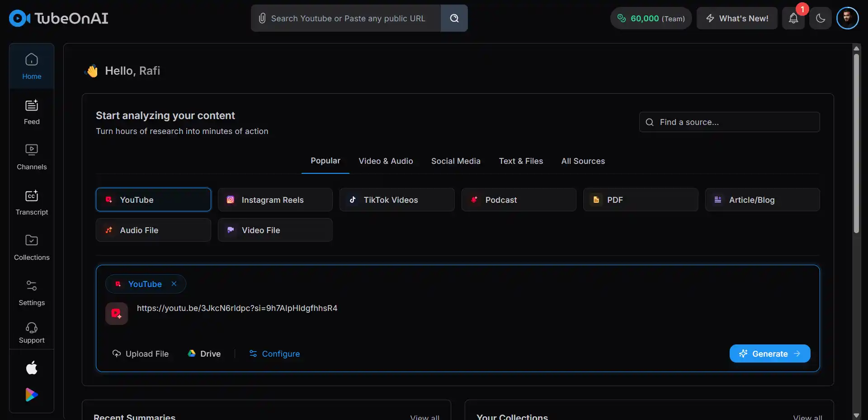Click View all for Recent Summaries
868x420 pixels.
[x=425, y=417]
